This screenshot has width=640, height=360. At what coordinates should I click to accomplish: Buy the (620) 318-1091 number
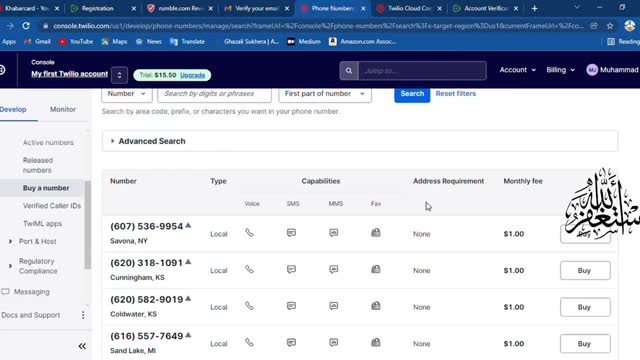pos(585,271)
